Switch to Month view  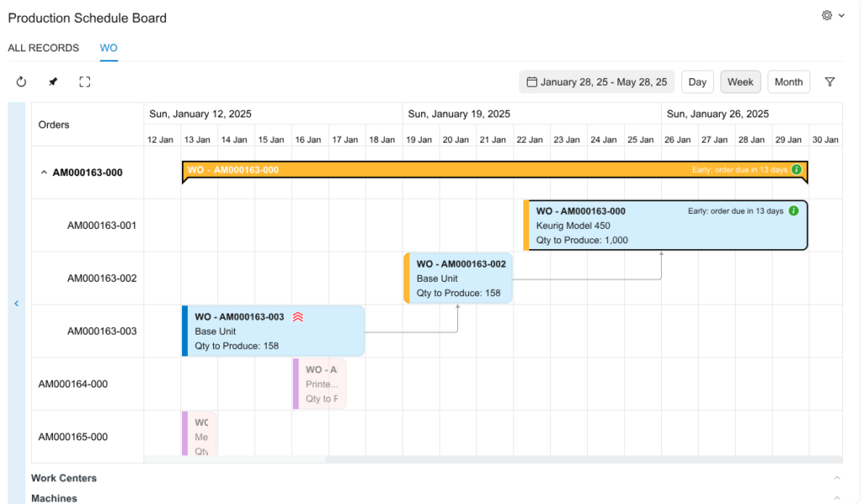pos(789,82)
